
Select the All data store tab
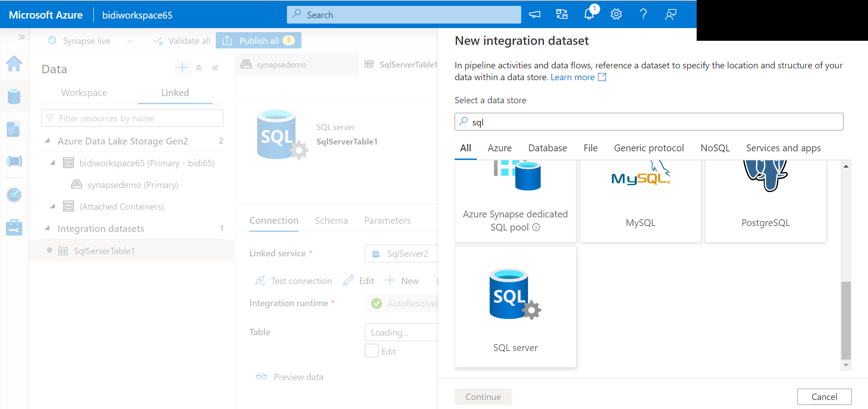click(x=466, y=148)
